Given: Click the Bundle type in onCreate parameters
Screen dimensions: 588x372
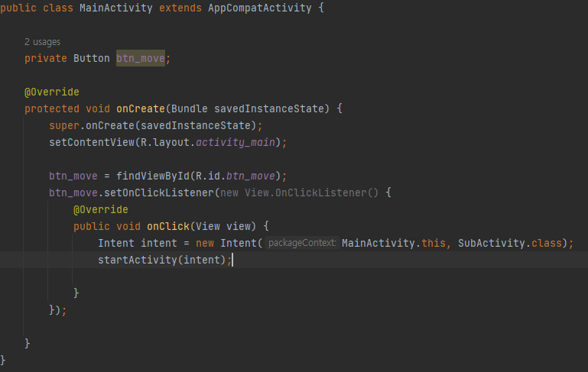Looking at the screenshot, I should click(x=190, y=108).
